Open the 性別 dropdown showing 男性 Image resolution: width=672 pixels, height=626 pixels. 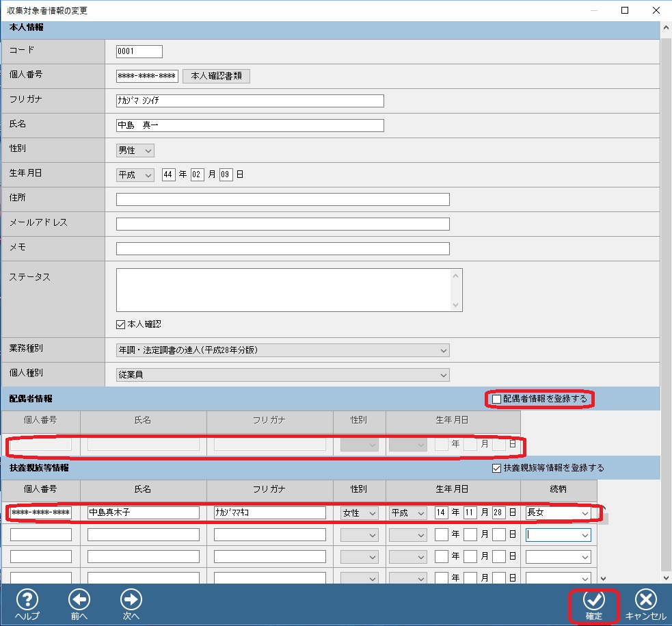135,150
